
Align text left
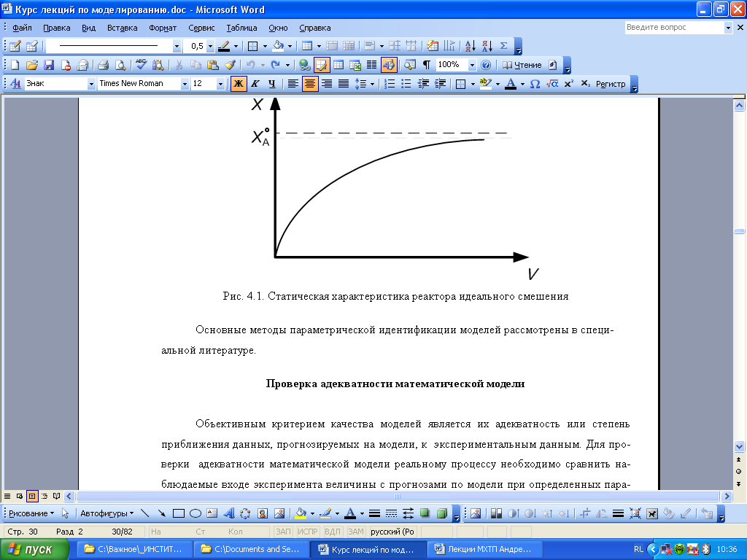[293, 84]
